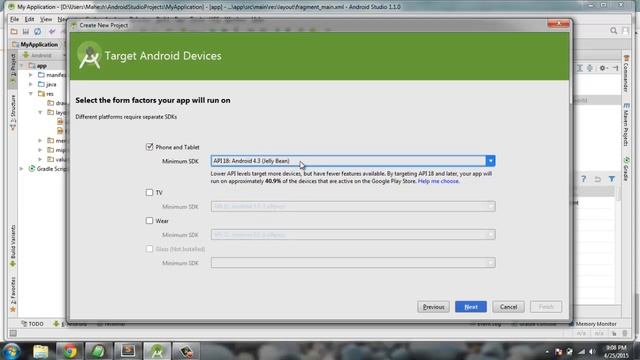Select the java folder in project tree
This screenshot has height=360, width=640.
pyautogui.click(x=47, y=84)
